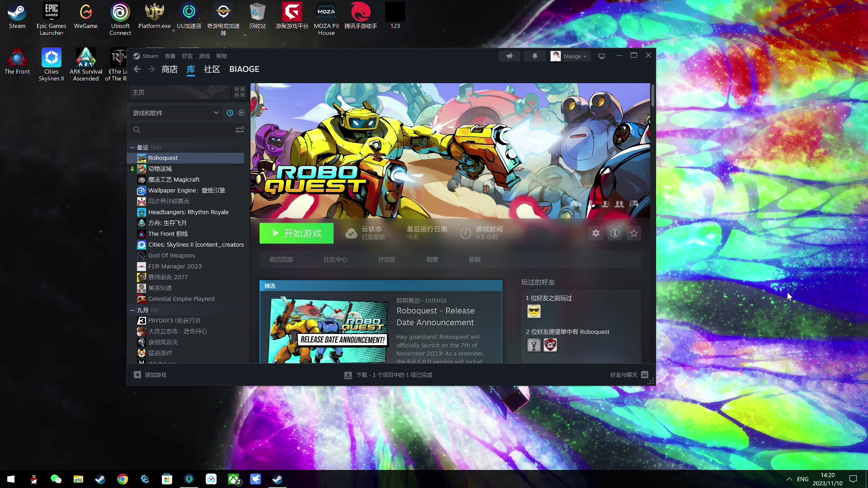
Task: Open the 查看 menu
Action: (170, 56)
